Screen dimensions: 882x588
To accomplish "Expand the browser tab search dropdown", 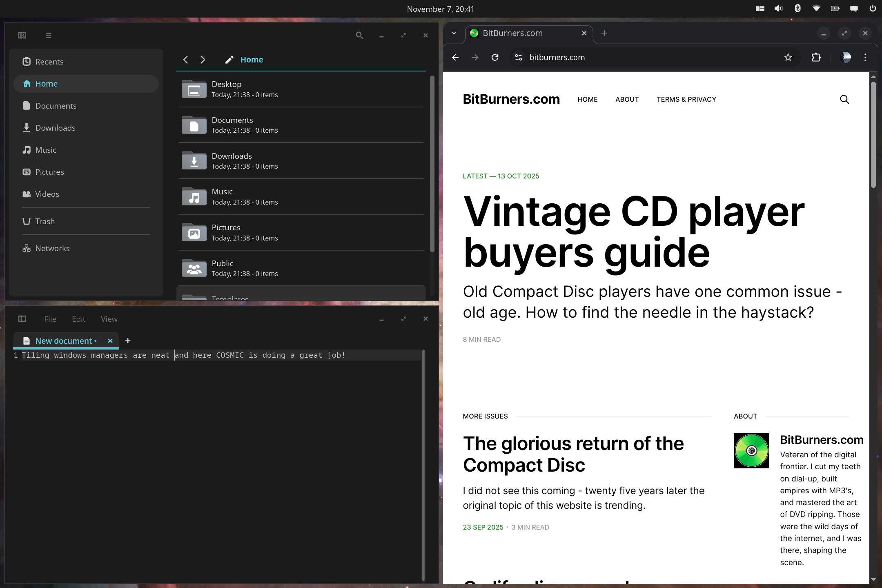I will tap(454, 33).
